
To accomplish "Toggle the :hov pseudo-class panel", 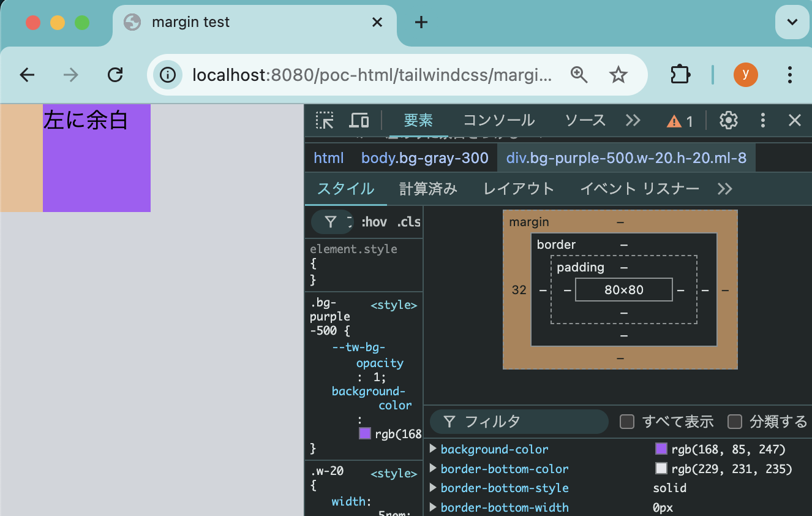I will [374, 222].
